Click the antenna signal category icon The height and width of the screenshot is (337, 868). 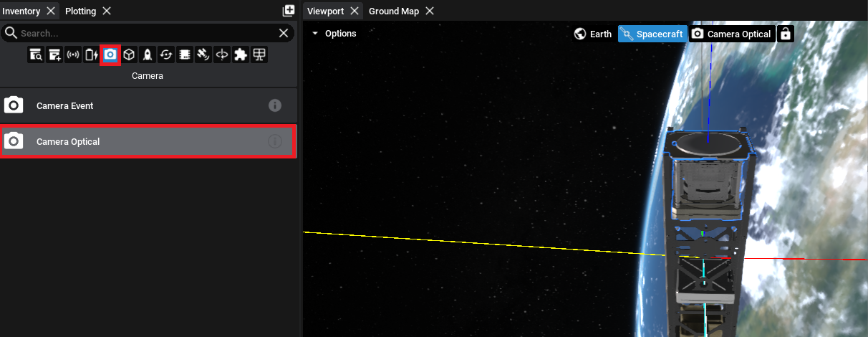tap(73, 54)
